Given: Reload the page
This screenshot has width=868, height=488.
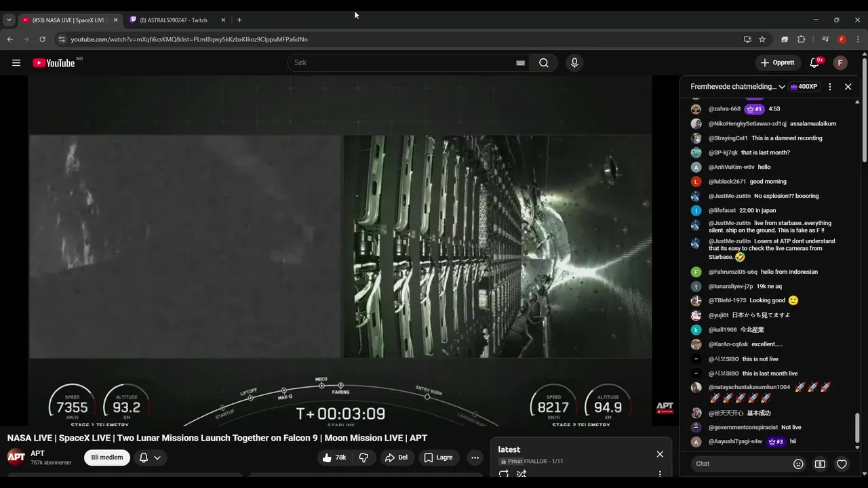Looking at the screenshot, I should [42, 39].
